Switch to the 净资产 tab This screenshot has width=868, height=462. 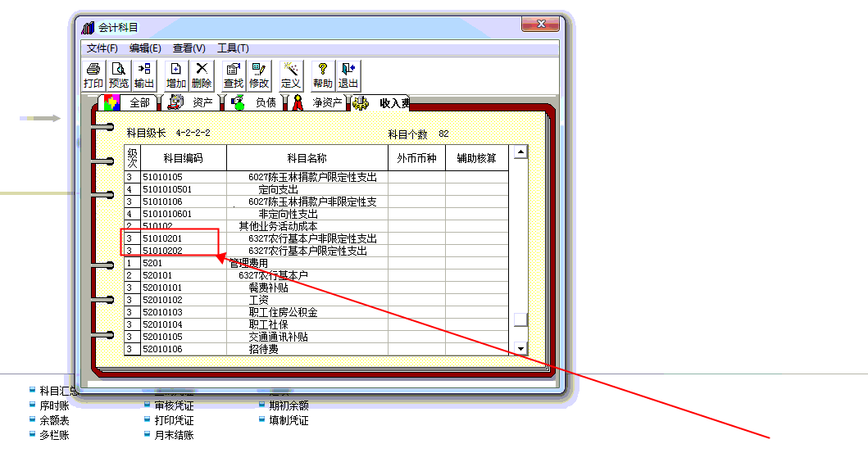(x=318, y=102)
